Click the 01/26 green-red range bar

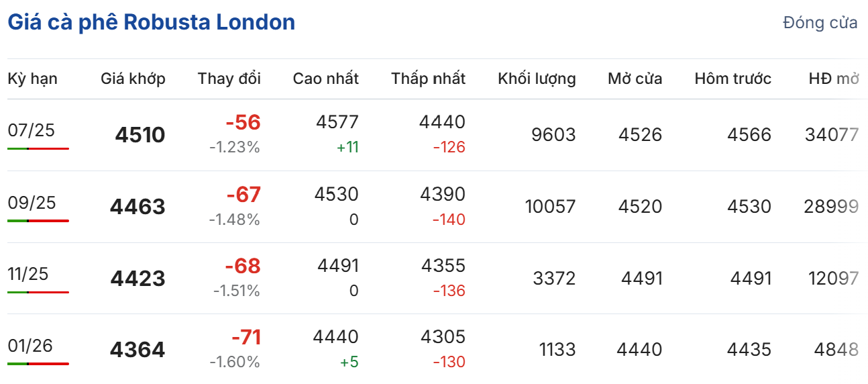(x=38, y=364)
